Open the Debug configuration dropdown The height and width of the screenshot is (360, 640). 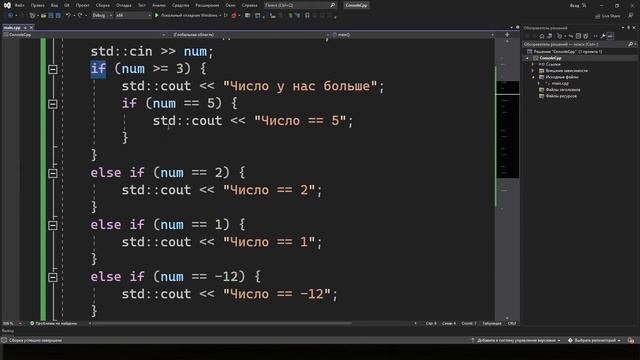click(x=102, y=16)
